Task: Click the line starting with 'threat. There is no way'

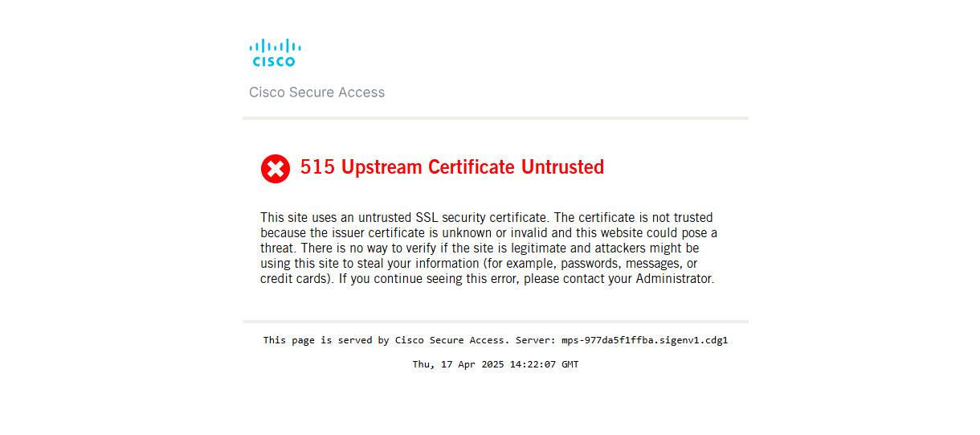Action: (x=480, y=248)
